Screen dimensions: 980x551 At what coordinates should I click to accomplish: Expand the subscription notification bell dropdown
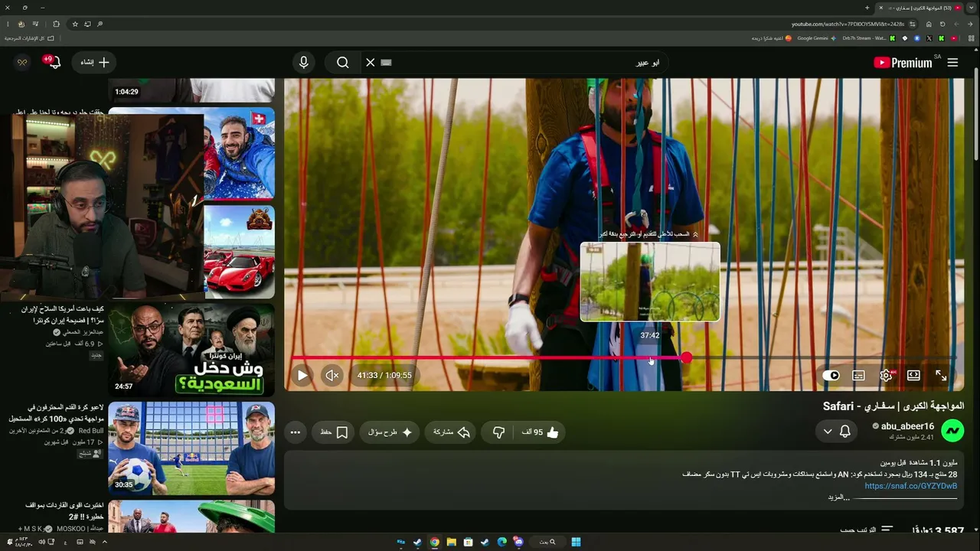(836, 432)
